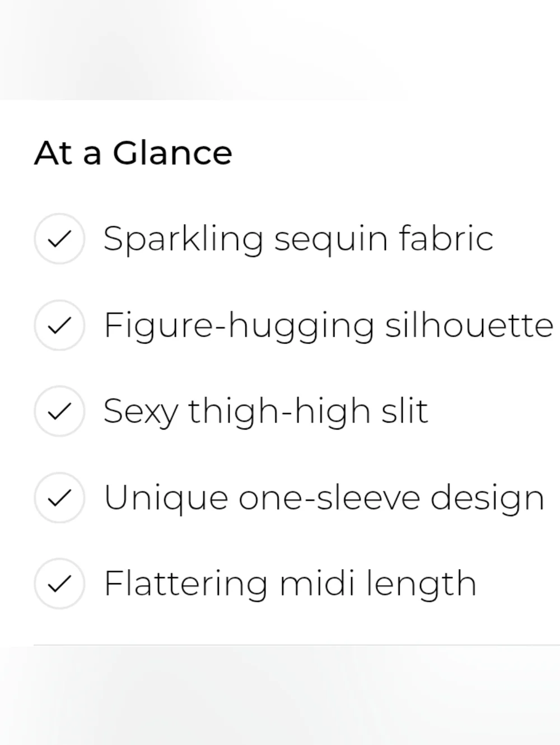Viewport: 560px width, 745px height.
Task: Click the checkmark beside Unique one-sleeve design
Action: coord(59,497)
